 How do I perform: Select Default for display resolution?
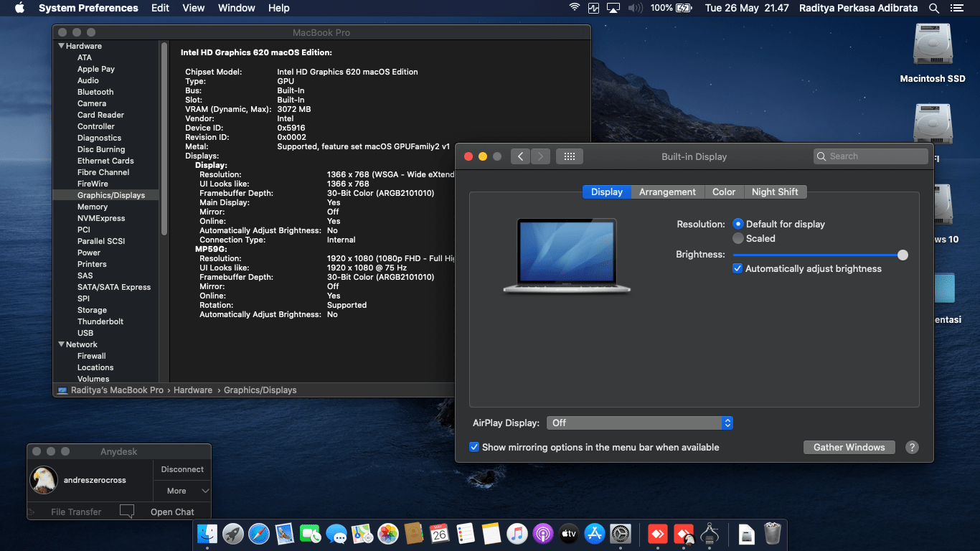tap(738, 224)
